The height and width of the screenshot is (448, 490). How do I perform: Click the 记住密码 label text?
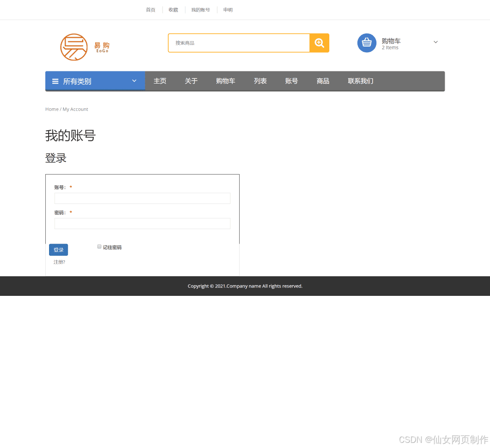point(112,247)
